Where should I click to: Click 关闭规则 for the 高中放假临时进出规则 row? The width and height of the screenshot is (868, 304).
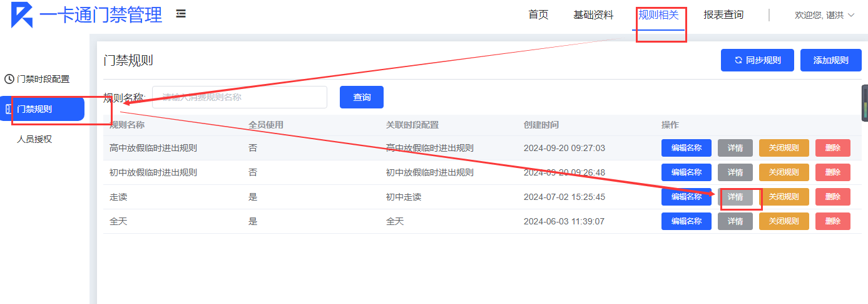[x=784, y=148]
